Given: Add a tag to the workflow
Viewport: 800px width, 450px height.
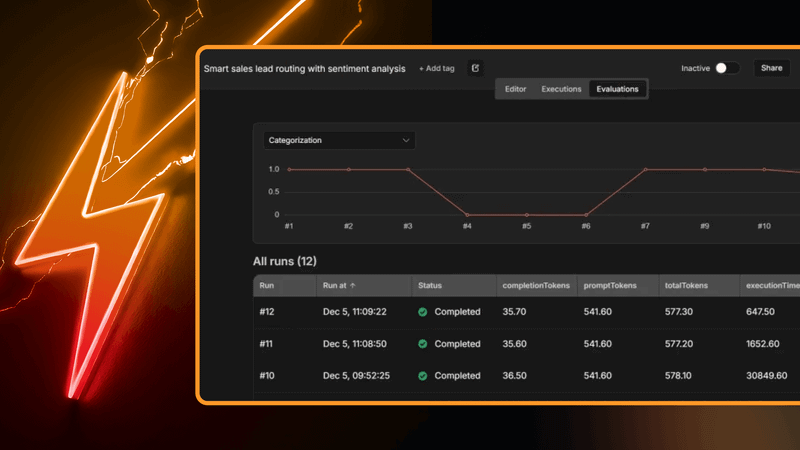Looking at the screenshot, I should tap(437, 68).
